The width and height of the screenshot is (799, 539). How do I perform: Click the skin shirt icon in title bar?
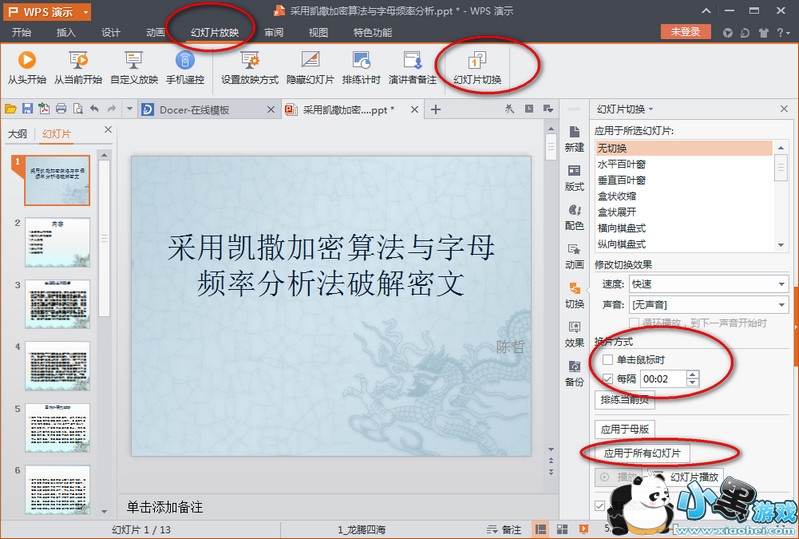pos(763,33)
